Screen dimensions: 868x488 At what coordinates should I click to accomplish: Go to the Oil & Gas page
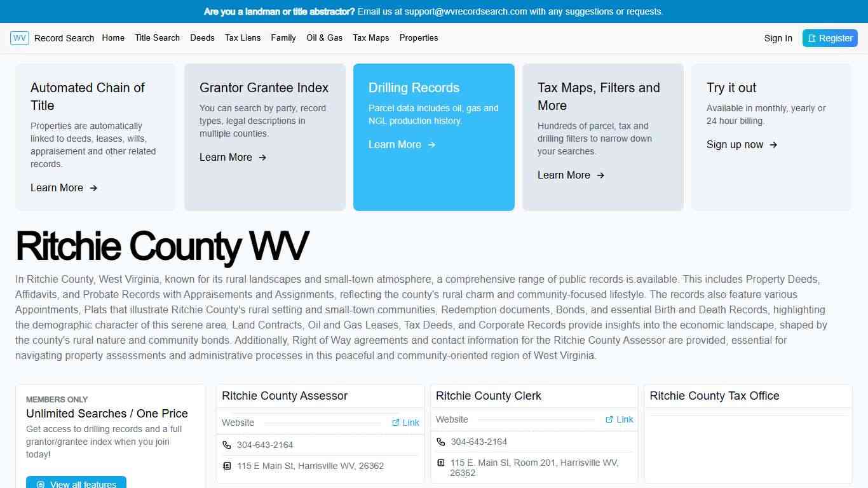324,38
